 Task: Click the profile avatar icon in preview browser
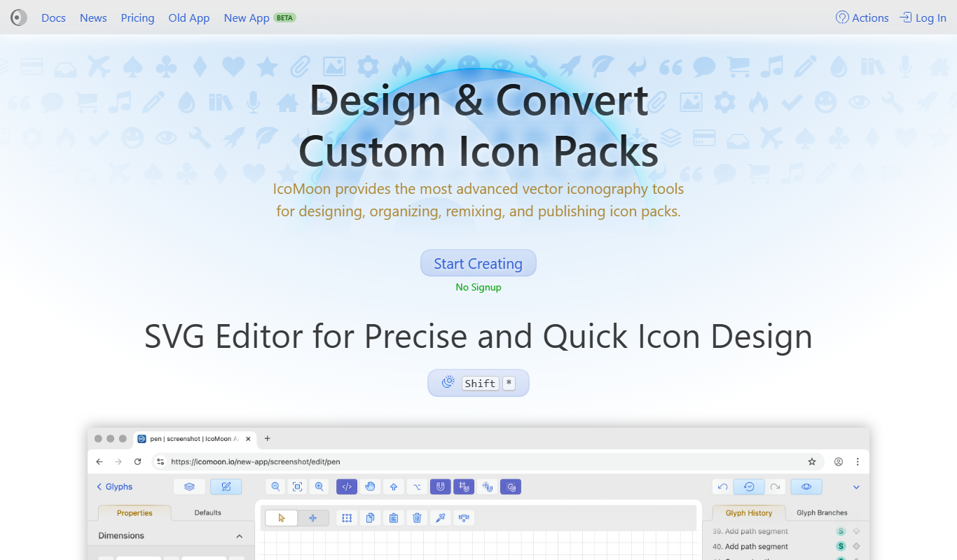pos(839,462)
